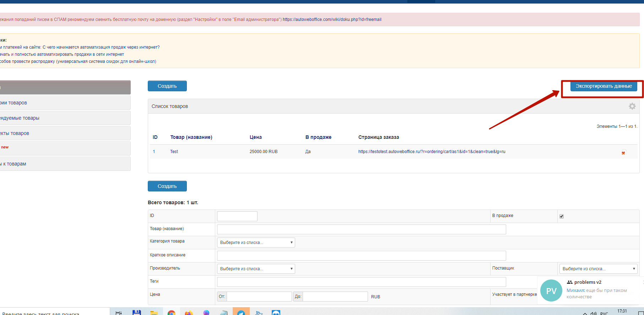The width and height of the screenshot is (644, 315).
Task: Toggle the 'В продаже' filter checkbox
Action: point(562,216)
